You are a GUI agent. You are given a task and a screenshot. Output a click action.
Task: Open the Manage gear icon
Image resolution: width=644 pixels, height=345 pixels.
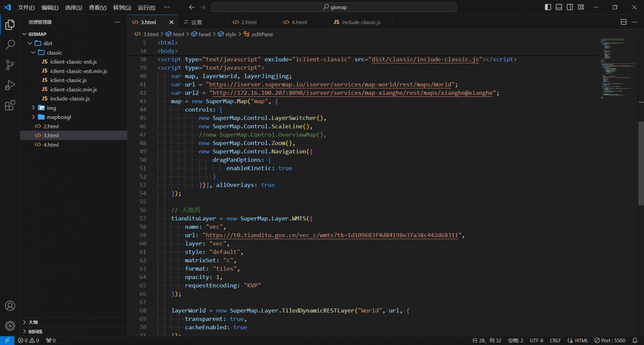click(10, 326)
